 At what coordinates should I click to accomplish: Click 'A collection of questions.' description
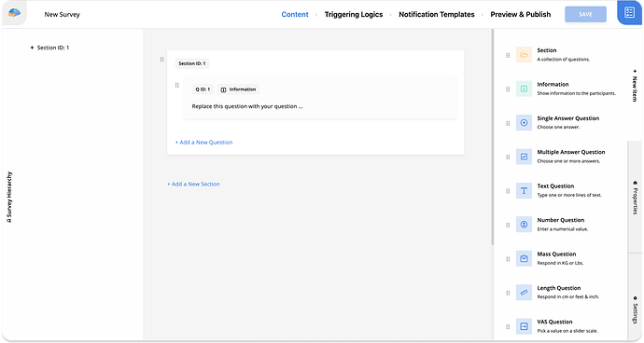click(x=564, y=60)
